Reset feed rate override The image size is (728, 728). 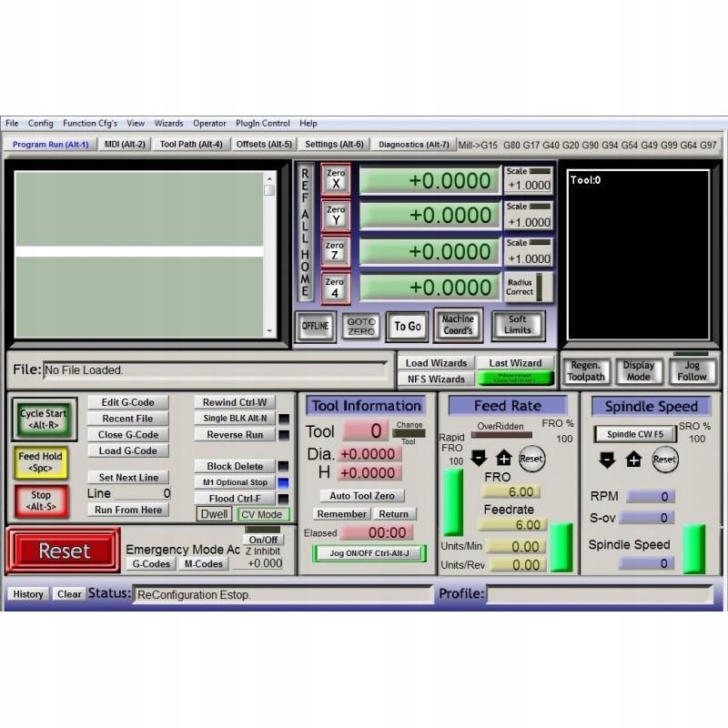[x=531, y=459]
